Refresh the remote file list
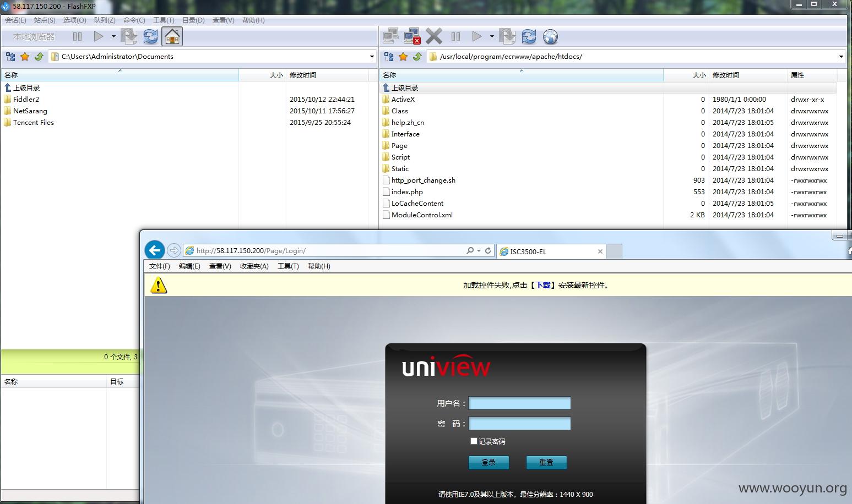 (x=529, y=36)
